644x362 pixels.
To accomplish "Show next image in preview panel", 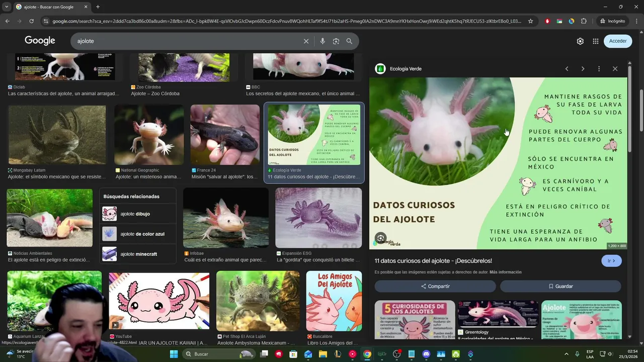I will tap(583, 69).
